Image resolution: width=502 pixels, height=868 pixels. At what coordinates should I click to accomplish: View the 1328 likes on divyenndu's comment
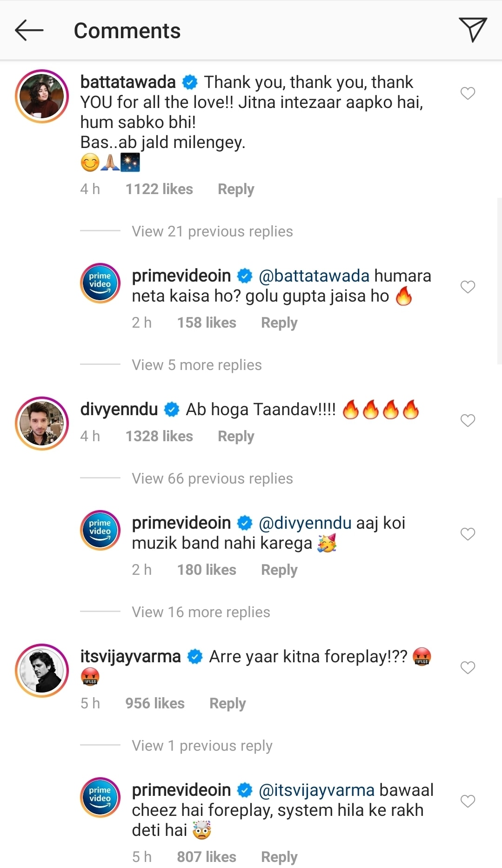tap(159, 436)
